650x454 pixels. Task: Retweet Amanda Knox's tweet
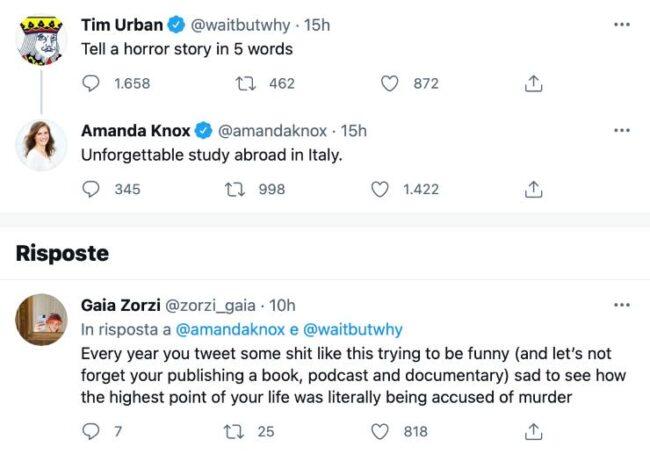pyautogui.click(x=236, y=189)
